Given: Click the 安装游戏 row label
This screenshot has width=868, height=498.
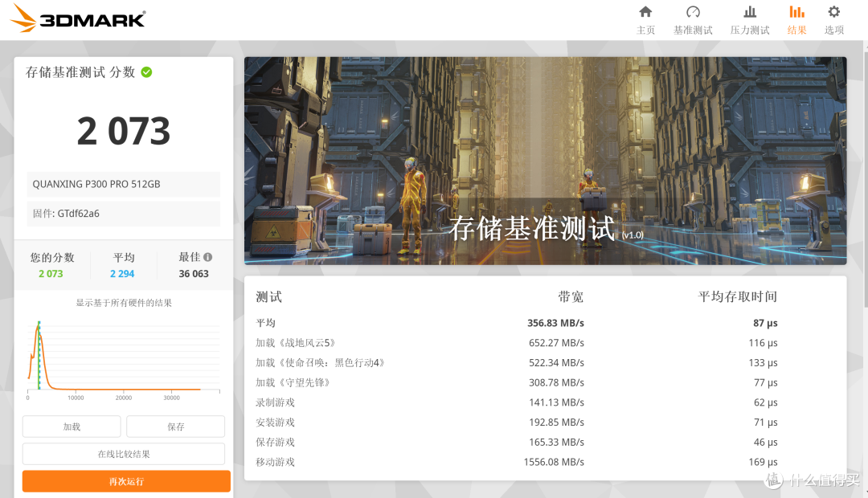Looking at the screenshot, I should point(275,422).
